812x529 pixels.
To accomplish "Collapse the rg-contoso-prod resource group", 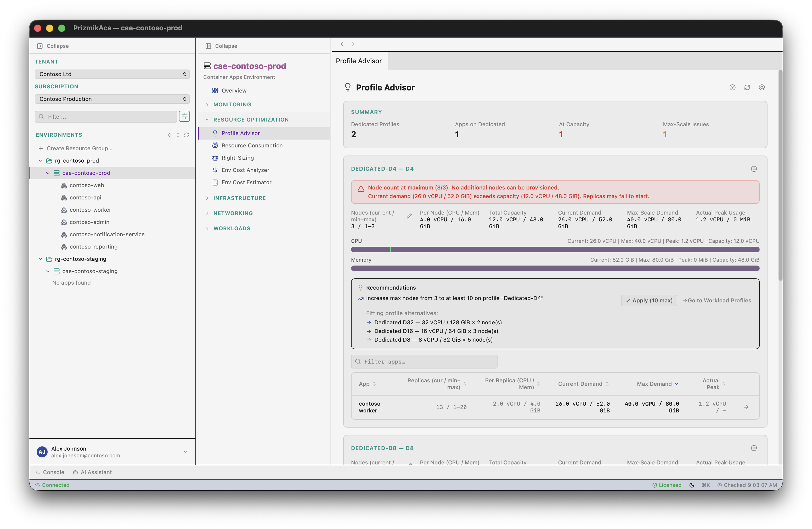I will click(x=40, y=160).
